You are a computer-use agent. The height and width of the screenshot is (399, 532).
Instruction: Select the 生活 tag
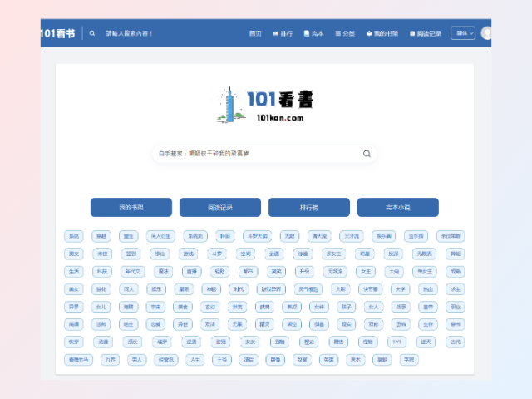pos(74,272)
